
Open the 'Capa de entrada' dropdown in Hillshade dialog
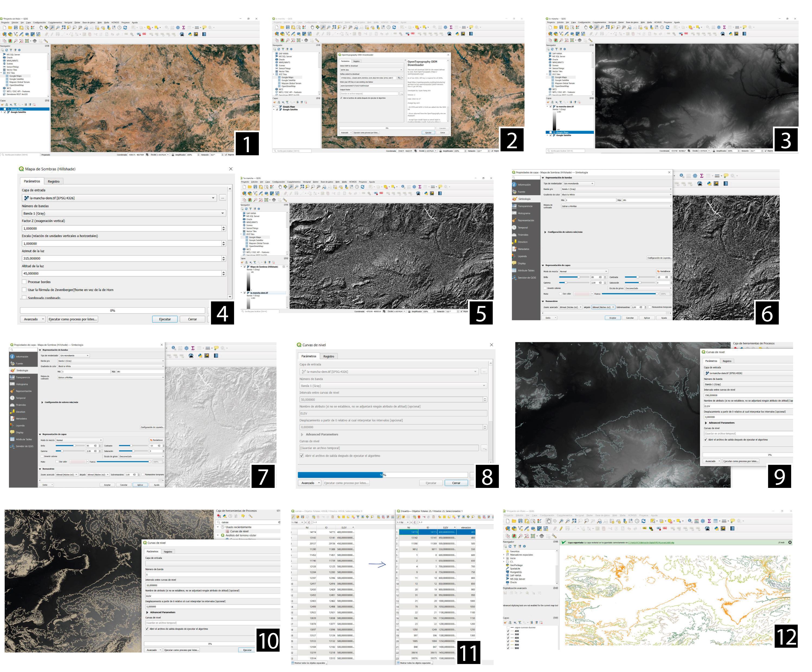(x=119, y=198)
